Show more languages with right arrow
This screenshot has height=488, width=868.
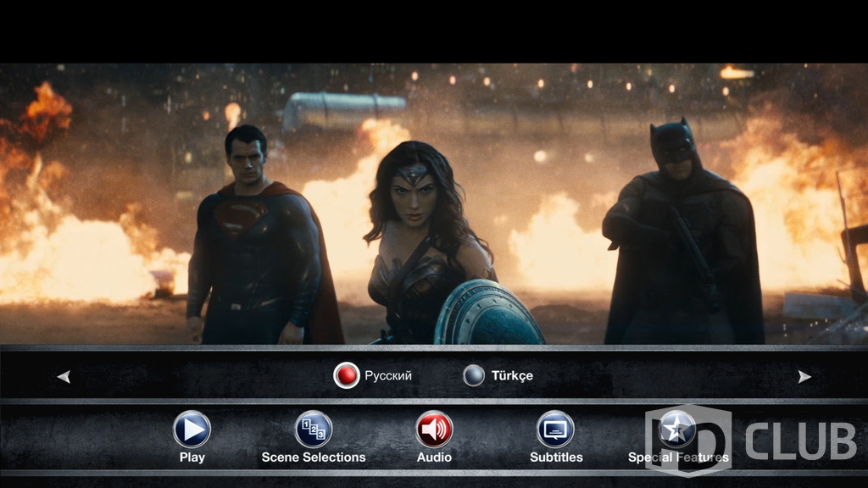point(804,377)
